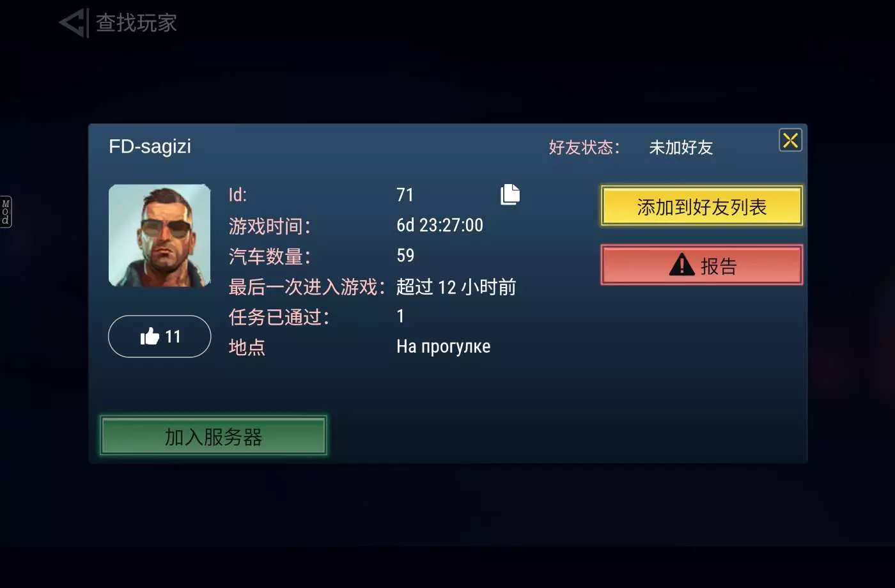Click the player avatar portrait
895x588 pixels.
tap(159, 235)
